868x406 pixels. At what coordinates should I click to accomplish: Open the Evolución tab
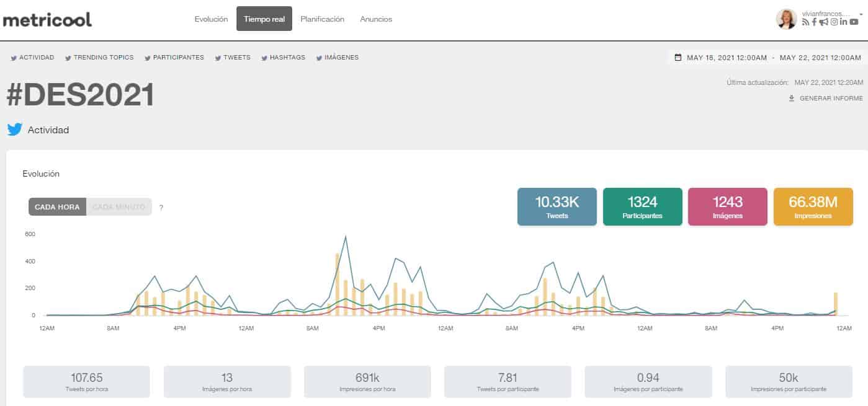211,19
